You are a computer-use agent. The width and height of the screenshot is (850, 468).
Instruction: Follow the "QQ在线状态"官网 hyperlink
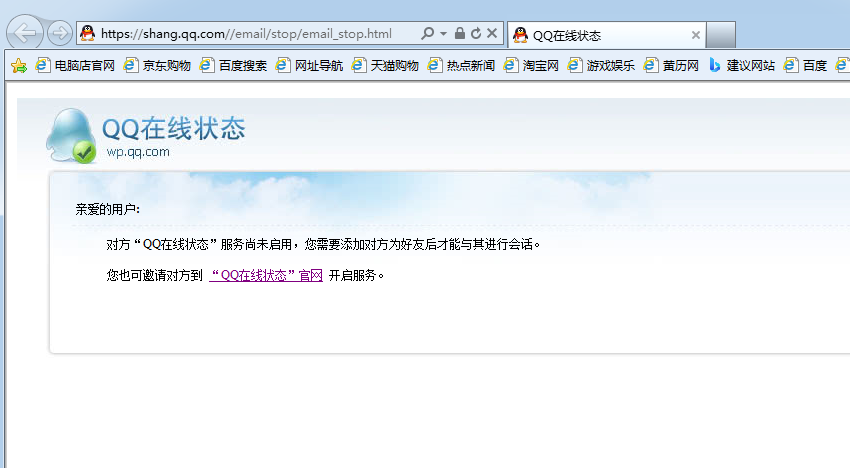tap(266, 275)
